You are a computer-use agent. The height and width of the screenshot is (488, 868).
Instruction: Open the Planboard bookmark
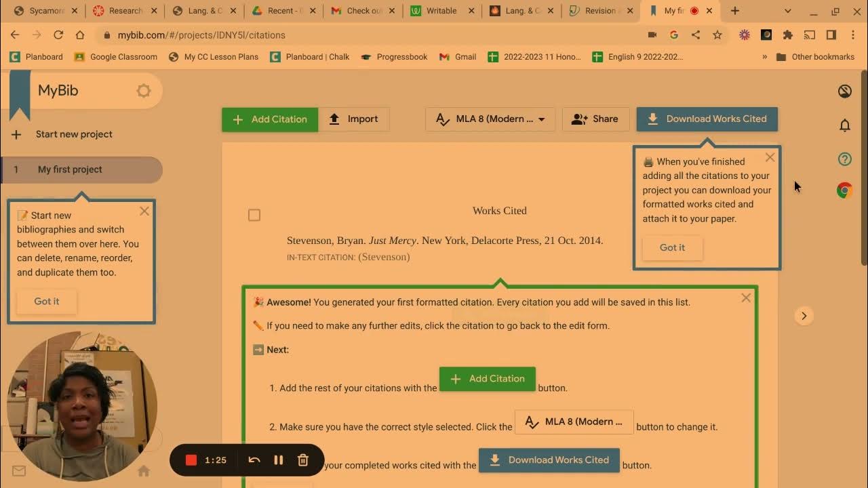[x=37, y=57]
